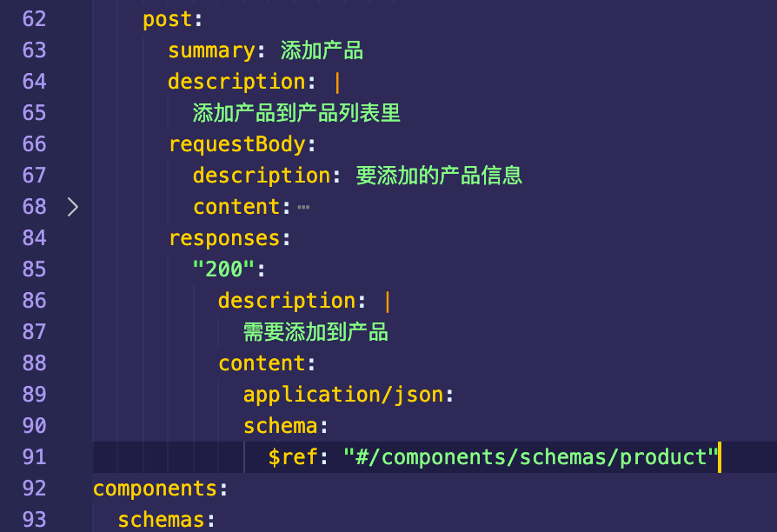
Task: Expand the folded region at line 68
Action: pyautogui.click(x=73, y=207)
